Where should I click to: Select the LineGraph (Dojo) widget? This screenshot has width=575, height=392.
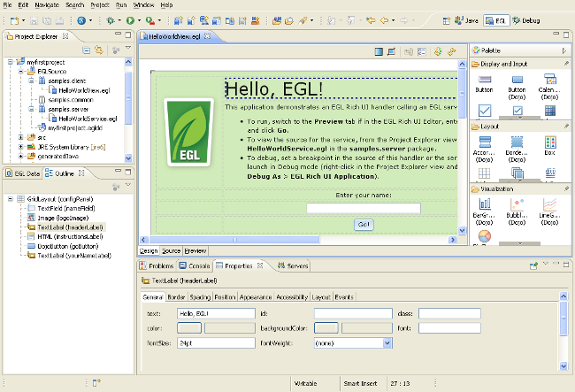[x=549, y=211]
